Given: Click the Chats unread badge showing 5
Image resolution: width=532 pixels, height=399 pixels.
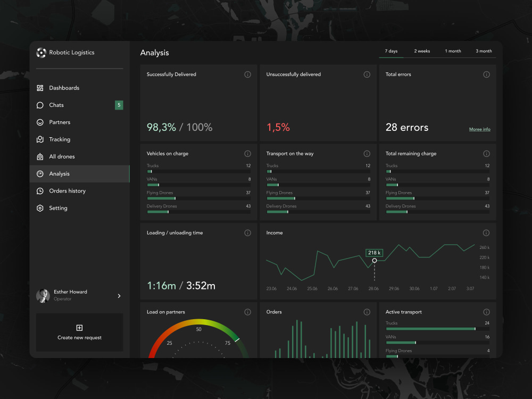Looking at the screenshot, I should pyautogui.click(x=119, y=105).
